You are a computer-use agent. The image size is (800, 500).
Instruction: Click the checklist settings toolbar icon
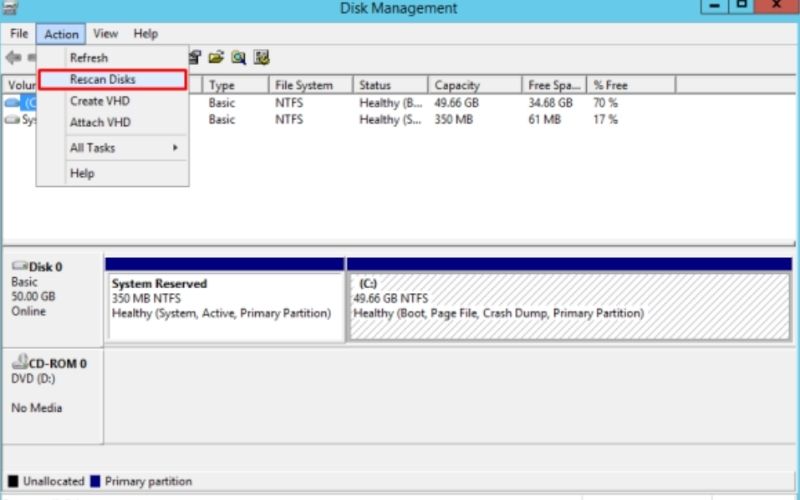click(261, 58)
